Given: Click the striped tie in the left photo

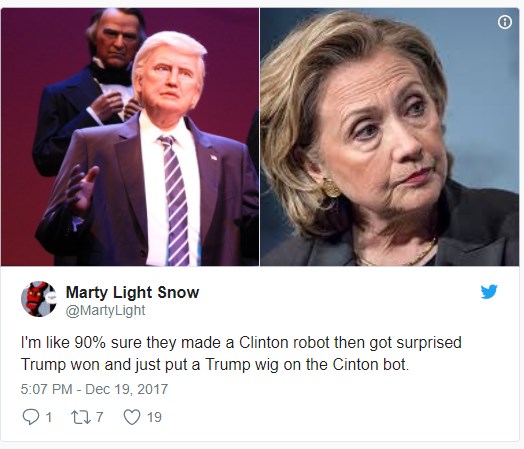Looking at the screenshot, I should click(x=176, y=200).
